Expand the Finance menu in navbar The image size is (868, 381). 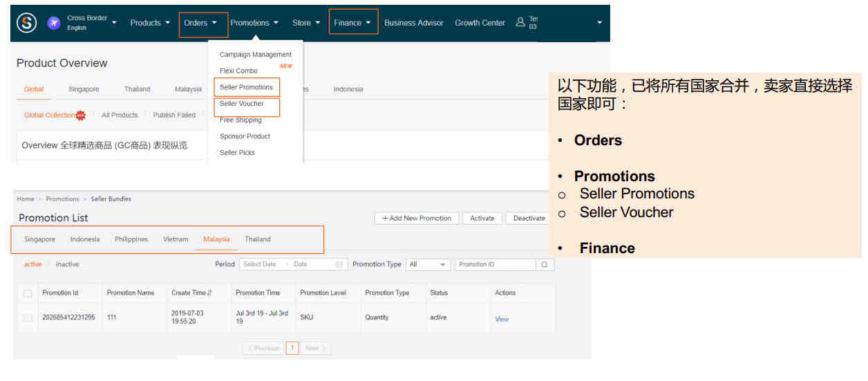(x=352, y=23)
